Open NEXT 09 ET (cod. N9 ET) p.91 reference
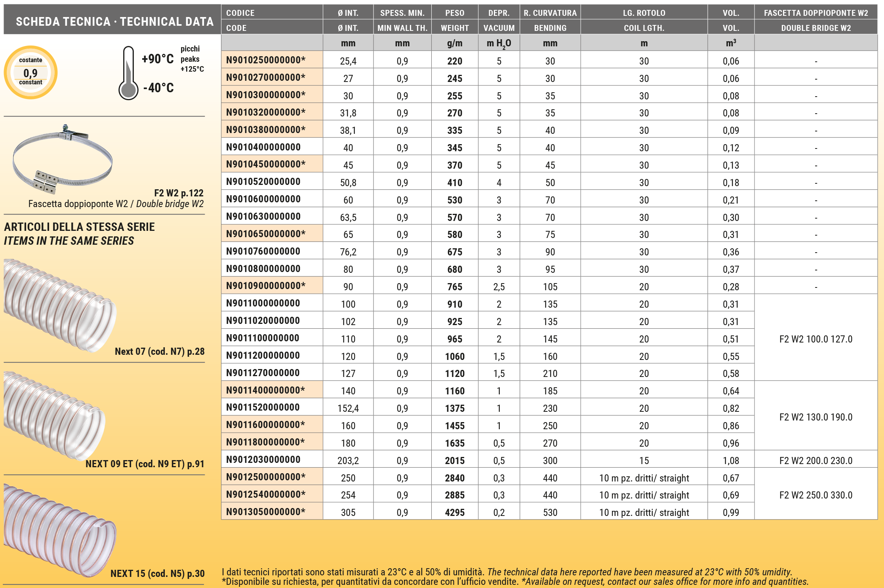 pyautogui.click(x=145, y=464)
